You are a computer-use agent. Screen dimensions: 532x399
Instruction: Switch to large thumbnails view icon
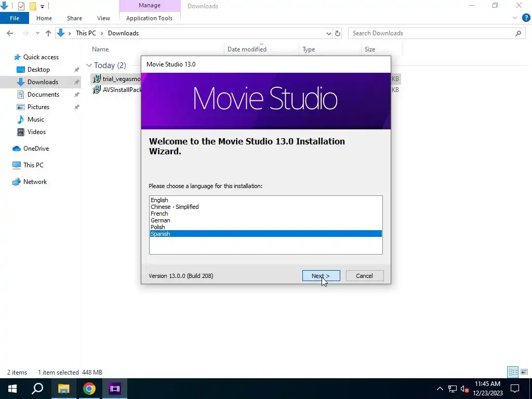pyautogui.click(x=524, y=372)
